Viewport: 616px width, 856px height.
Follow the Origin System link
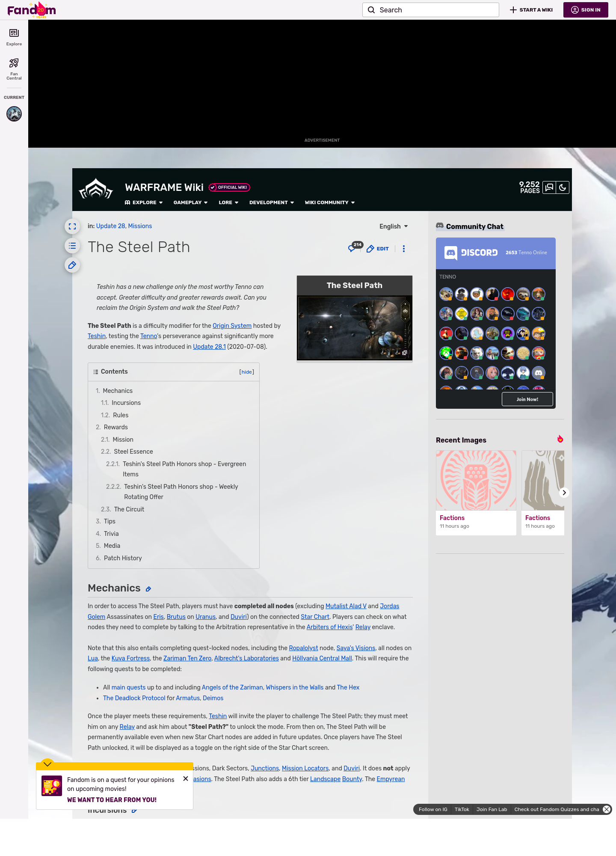coord(232,326)
